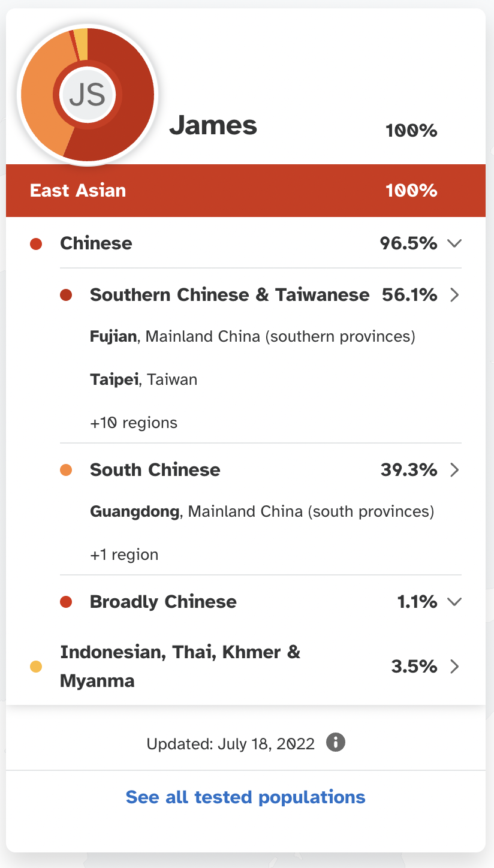Click the Guangdong region entry
Image resolution: width=494 pixels, height=868 pixels.
click(x=261, y=512)
